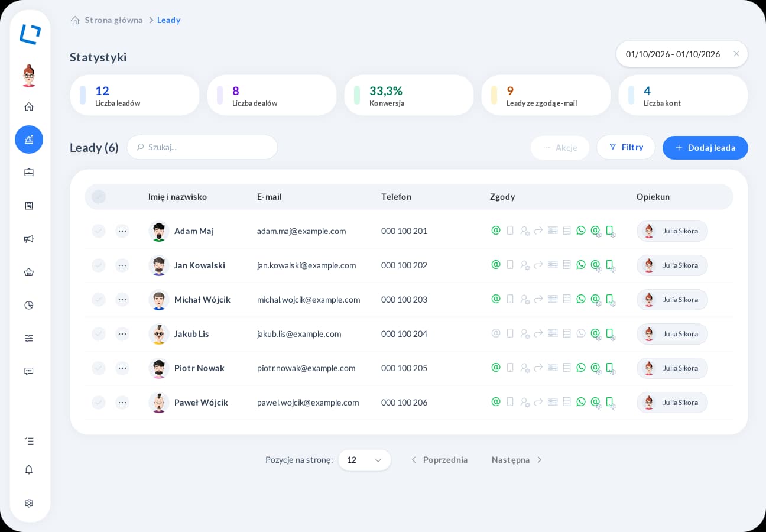Viewport: 766px width, 532px height.
Task: Click the Dodaj leada button
Action: (705, 148)
